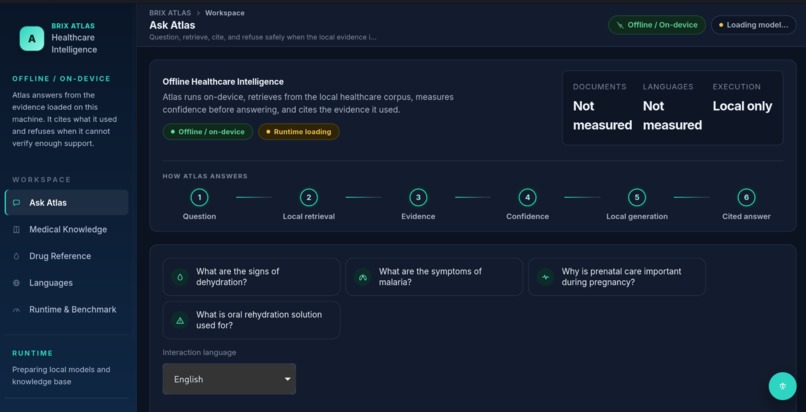Click the Ask Atlas chat icon

(x=16, y=202)
